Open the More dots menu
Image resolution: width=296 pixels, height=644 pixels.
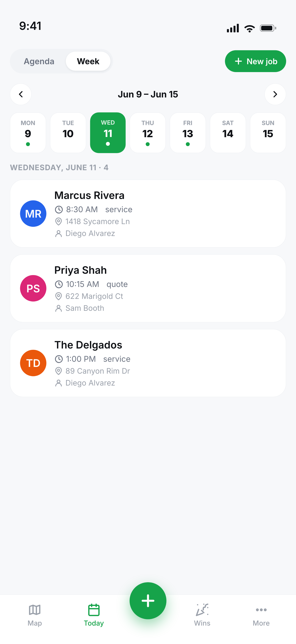(261, 610)
